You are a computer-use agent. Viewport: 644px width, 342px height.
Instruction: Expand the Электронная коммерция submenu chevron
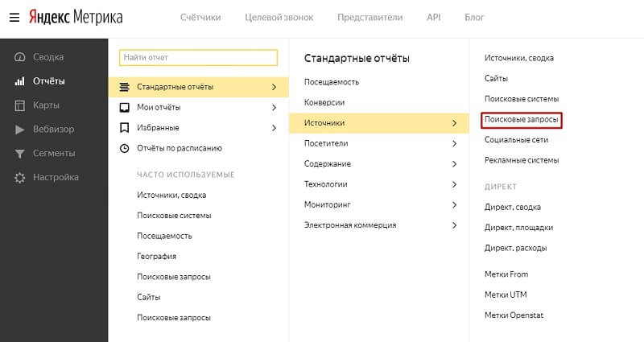(454, 225)
